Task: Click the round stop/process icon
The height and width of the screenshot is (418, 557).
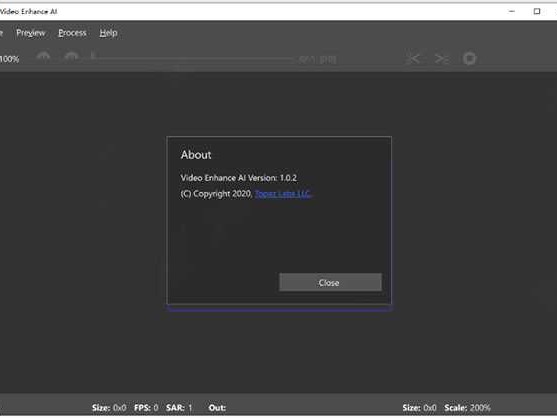Action: point(469,59)
